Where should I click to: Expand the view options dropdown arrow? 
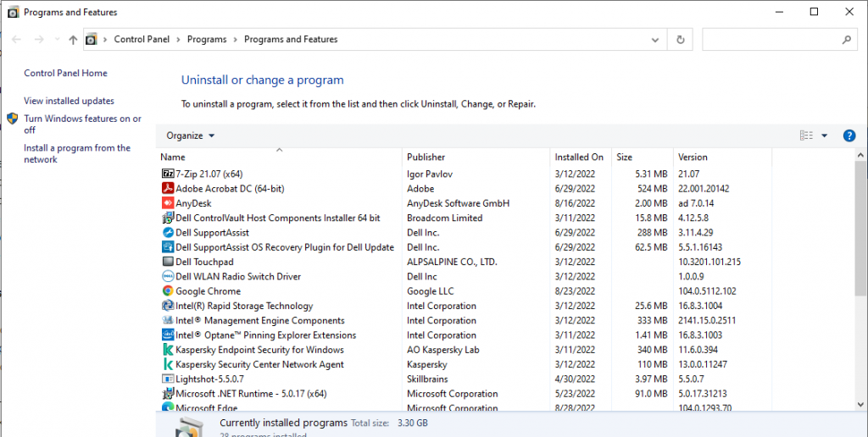click(824, 136)
